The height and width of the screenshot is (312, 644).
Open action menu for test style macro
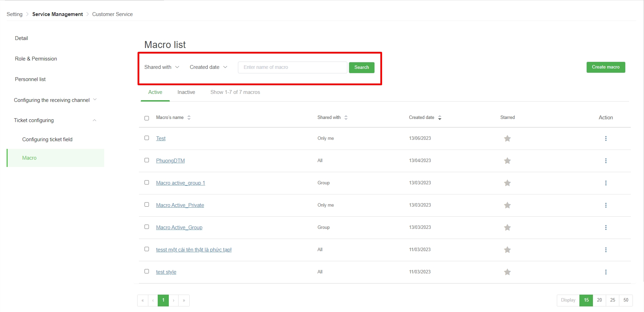(605, 272)
